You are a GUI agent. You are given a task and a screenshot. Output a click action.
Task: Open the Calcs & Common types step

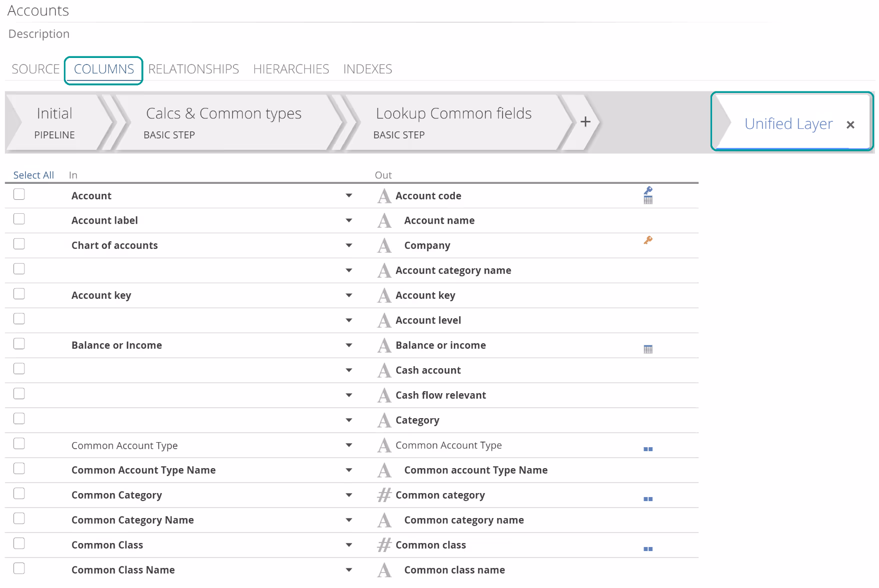coord(223,122)
